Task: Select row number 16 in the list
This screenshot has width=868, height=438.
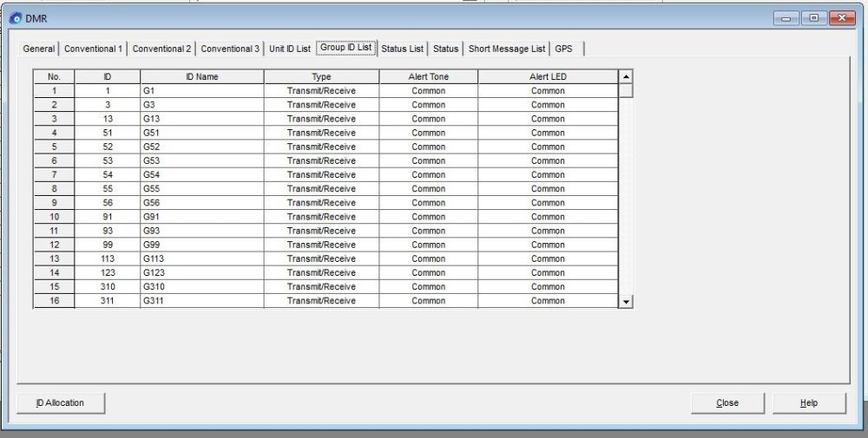Action: (x=54, y=301)
